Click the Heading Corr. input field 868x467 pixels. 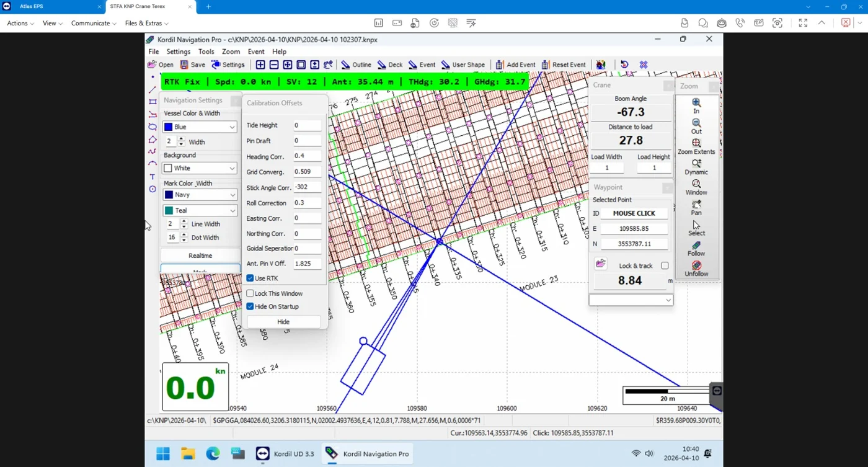click(x=307, y=156)
